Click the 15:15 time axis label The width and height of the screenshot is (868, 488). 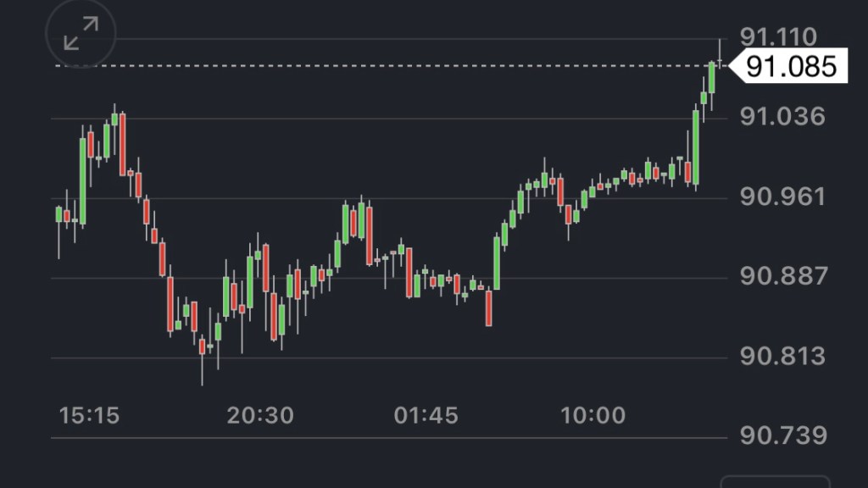click(x=89, y=415)
